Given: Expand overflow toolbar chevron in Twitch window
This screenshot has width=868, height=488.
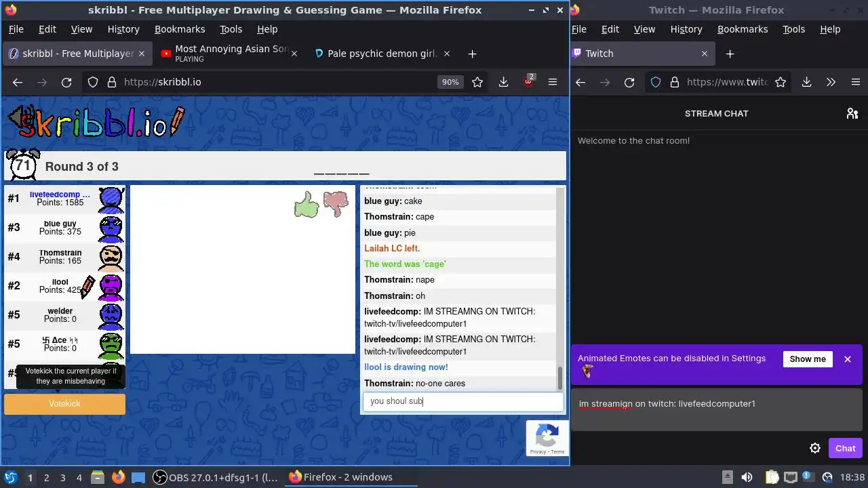Looking at the screenshot, I should 831,82.
